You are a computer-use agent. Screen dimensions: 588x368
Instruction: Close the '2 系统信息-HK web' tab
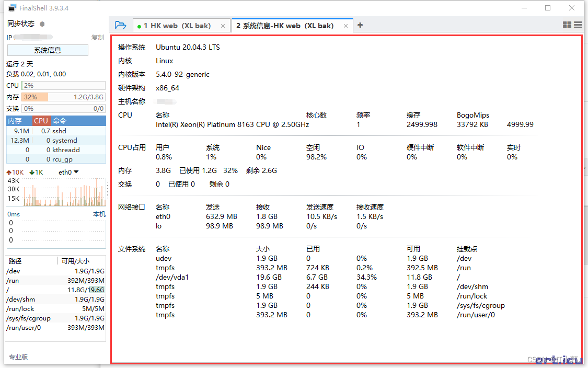pyautogui.click(x=346, y=26)
